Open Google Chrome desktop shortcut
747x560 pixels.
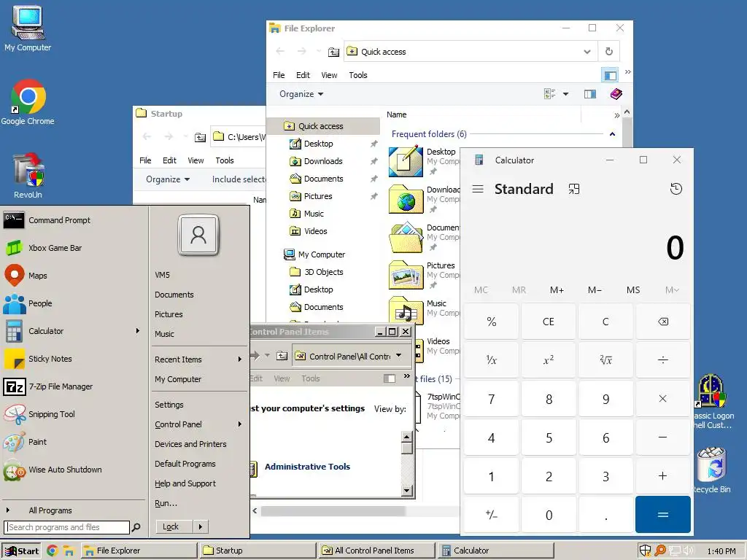[x=28, y=102]
